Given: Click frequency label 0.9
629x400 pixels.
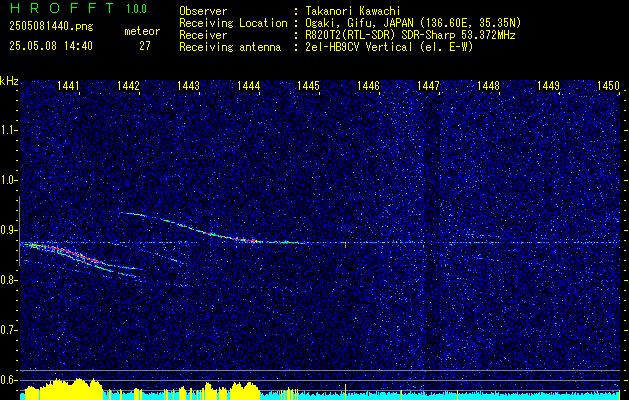Looking at the screenshot, I should click(x=9, y=230).
